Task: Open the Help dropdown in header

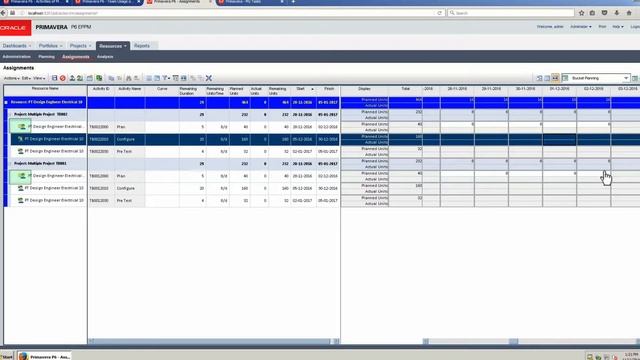Action: coord(618,27)
